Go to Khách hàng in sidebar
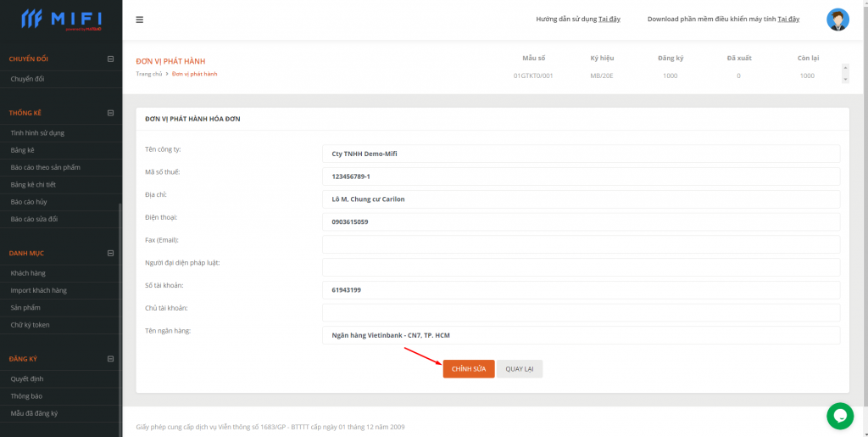Viewport: 868px width, 437px height. click(28, 273)
